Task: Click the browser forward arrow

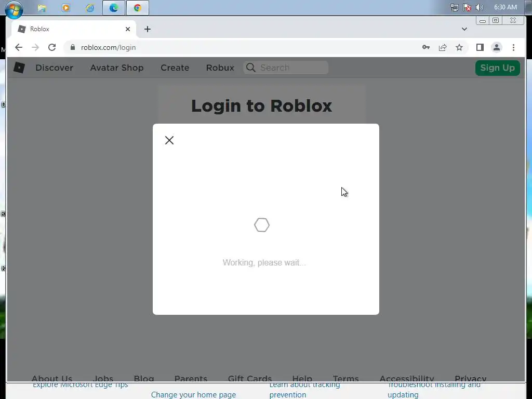Action: (35, 47)
